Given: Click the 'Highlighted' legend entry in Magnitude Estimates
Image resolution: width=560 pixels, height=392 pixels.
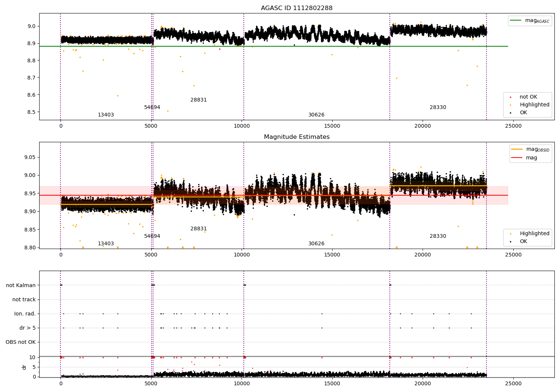Looking at the screenshot, I should 535,234.
